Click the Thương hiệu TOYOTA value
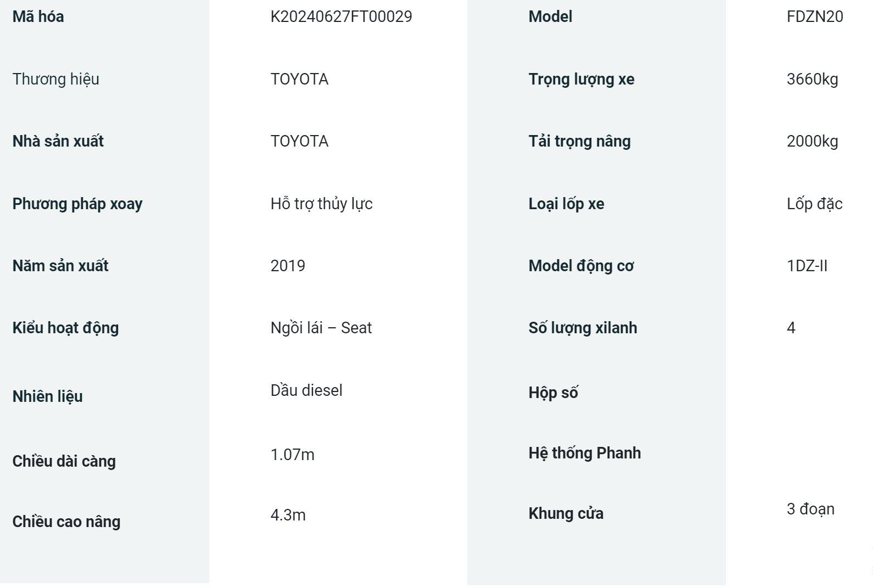The height and width of the screenshot is (588, 873). 299,79
